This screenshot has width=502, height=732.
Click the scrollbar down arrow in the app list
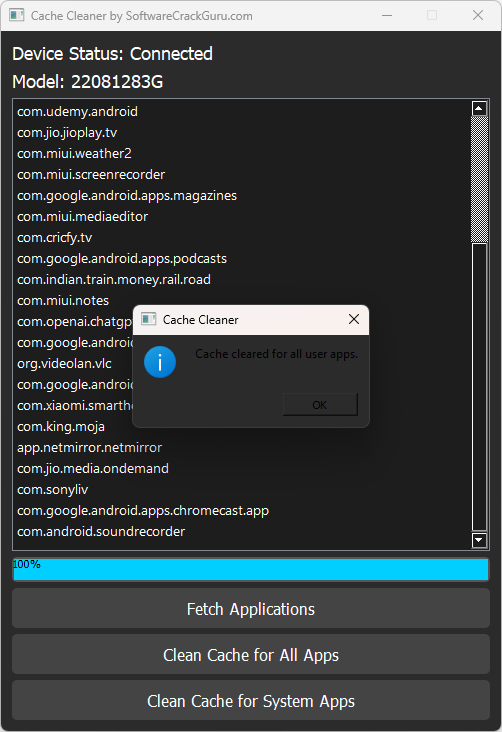pyautogui.click(x=479, y=540)
